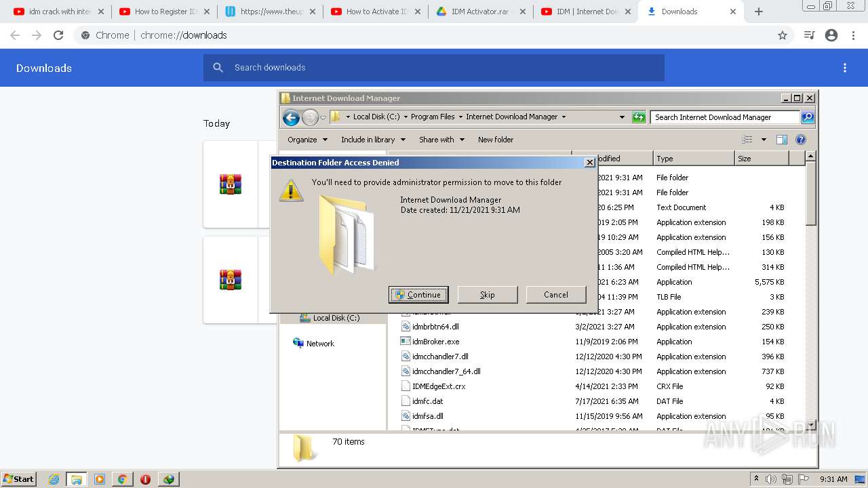The width and height of the screenshot is (868, 488).
Task: Open Chrome's main three-dot menu
Action: point(853,35)
